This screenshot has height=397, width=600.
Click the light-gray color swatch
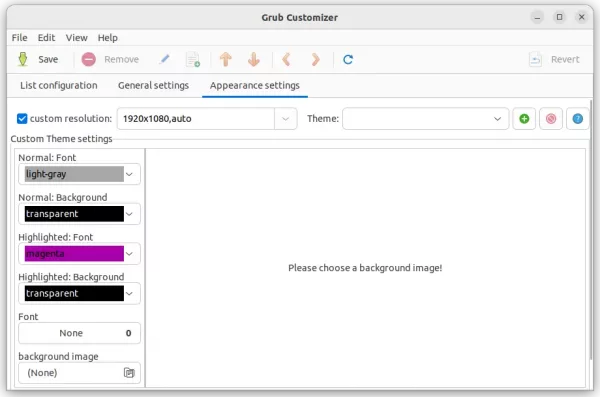point(74,174)
